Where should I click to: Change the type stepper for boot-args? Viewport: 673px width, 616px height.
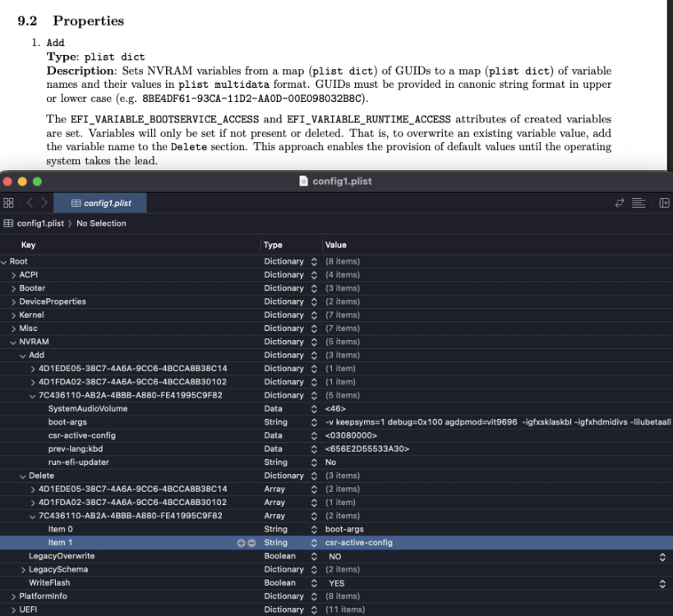tap(314, 422)
